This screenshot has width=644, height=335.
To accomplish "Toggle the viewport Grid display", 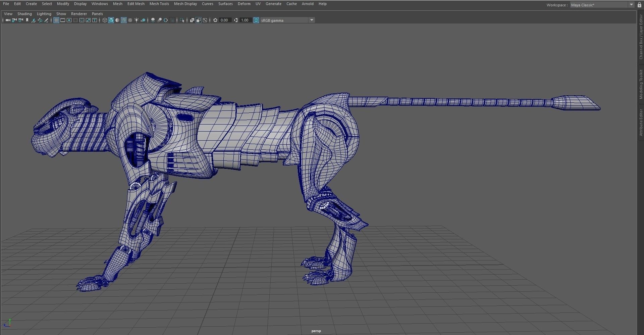I will tap(56, 20).
